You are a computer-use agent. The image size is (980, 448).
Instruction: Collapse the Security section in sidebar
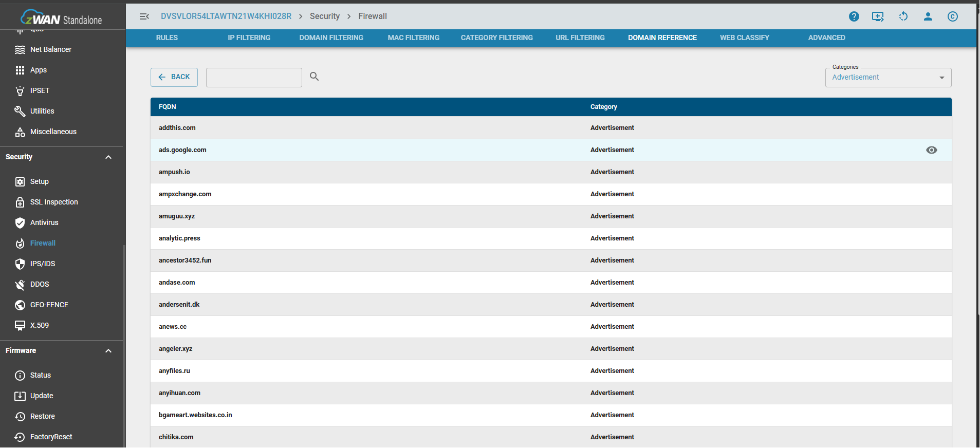[108, 157]
